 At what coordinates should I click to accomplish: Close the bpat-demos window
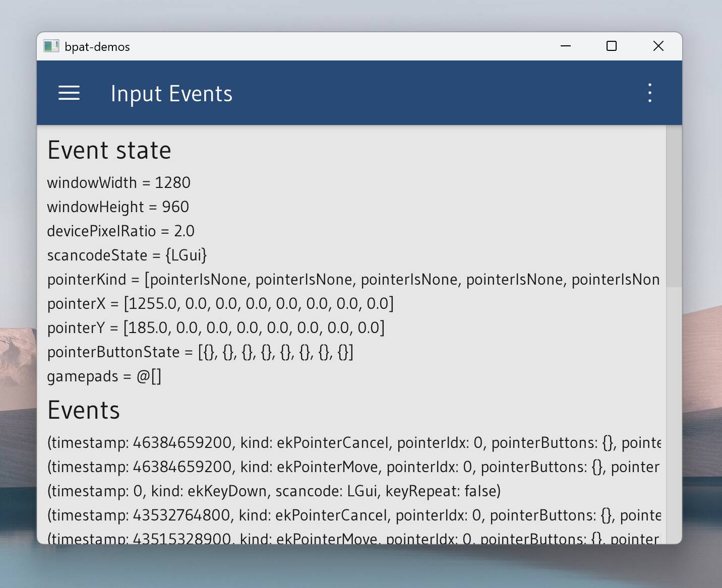pos(658,46)
